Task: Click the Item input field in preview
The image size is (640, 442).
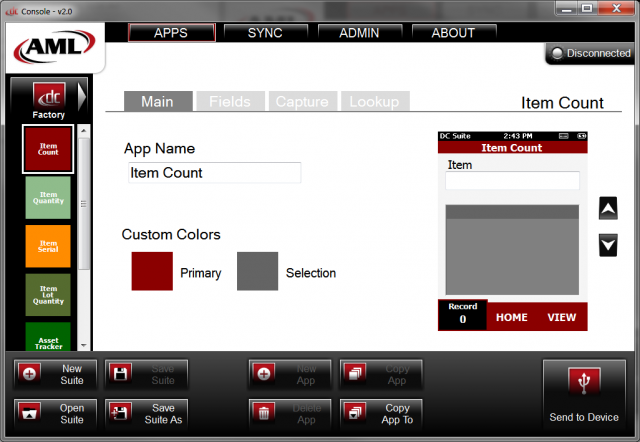Action: 512,180
